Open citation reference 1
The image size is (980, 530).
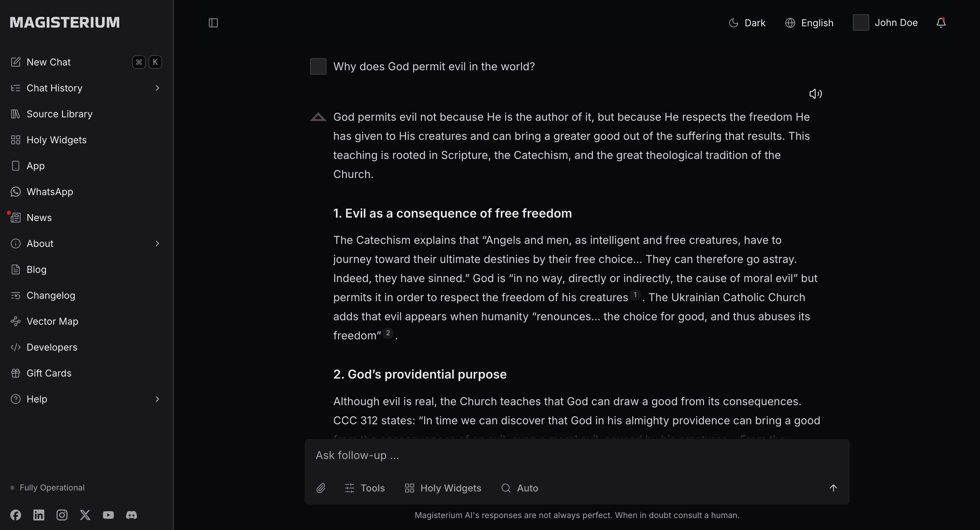tap(635, 295)
